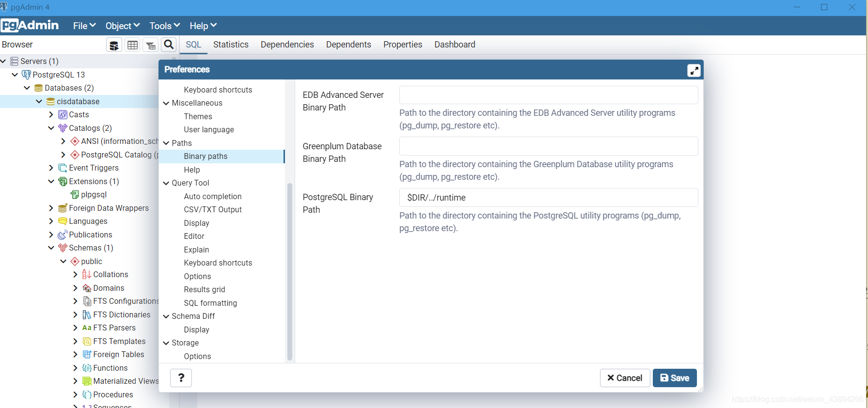Click the PostgreSQL Binary Path field
Image resolution: width=868 pixels, height=408 pixels.
[x=549, y=198]
